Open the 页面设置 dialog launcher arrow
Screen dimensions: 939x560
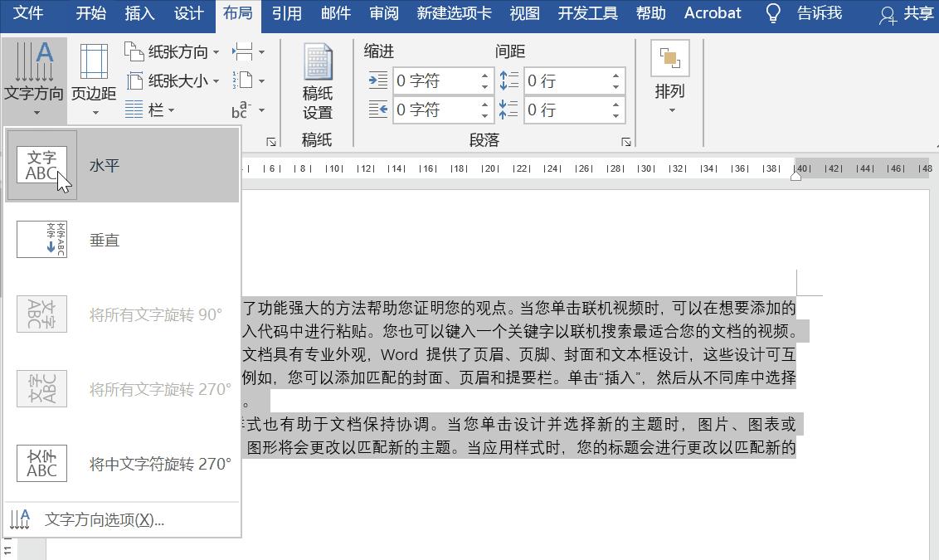271,141
